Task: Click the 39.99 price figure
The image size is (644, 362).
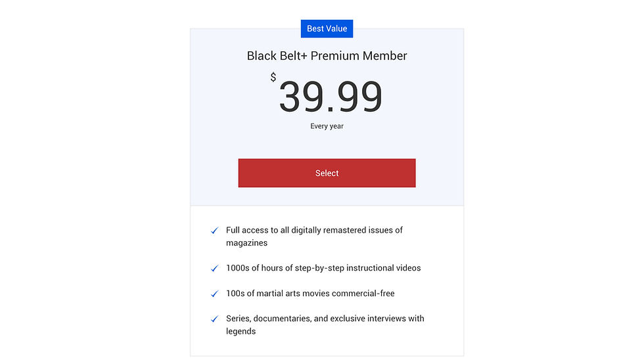Action: pyautogui.click(x=331, y=97)
